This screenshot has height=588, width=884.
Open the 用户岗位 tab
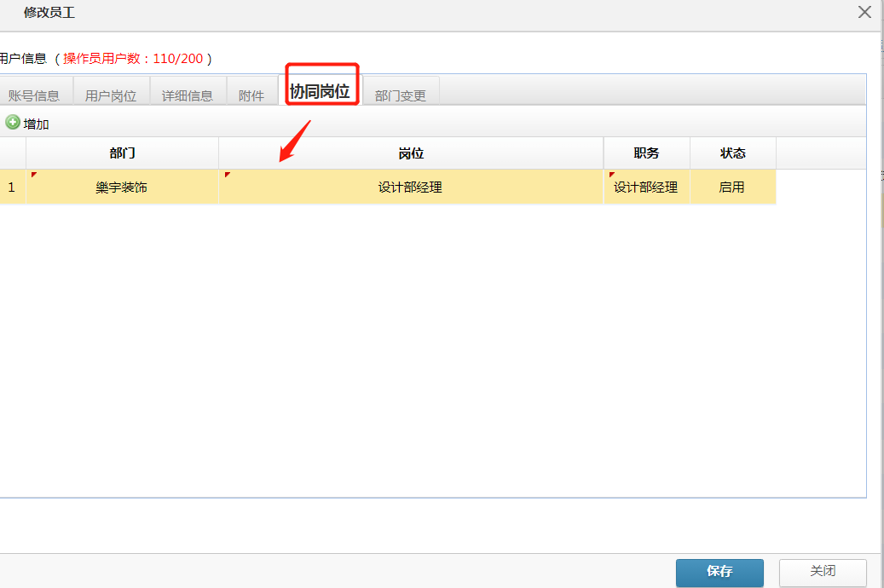pos(111,95)
